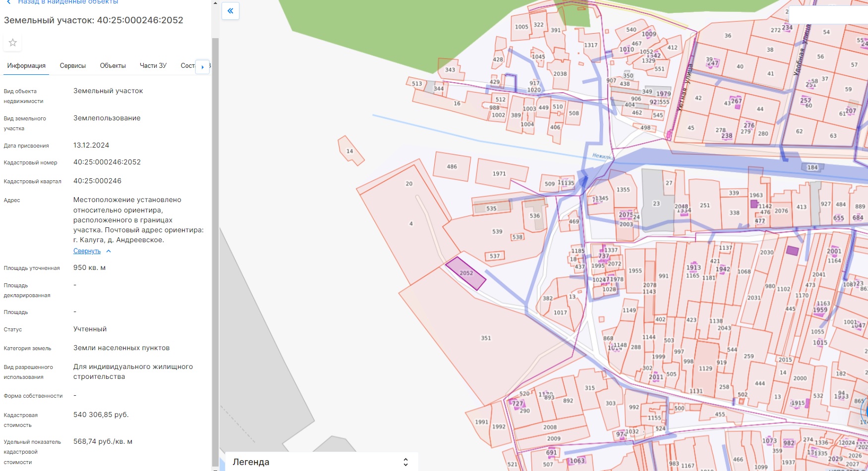This screenshot has height=471, width=868.
Task: Open the Легенда legend bar
Action: [322, 462]
